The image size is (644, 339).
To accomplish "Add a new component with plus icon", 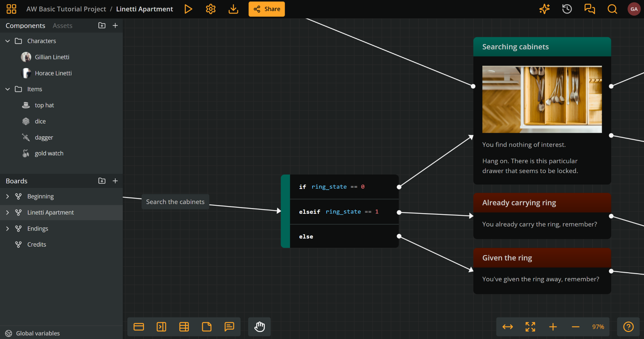I will click(115, 26).
